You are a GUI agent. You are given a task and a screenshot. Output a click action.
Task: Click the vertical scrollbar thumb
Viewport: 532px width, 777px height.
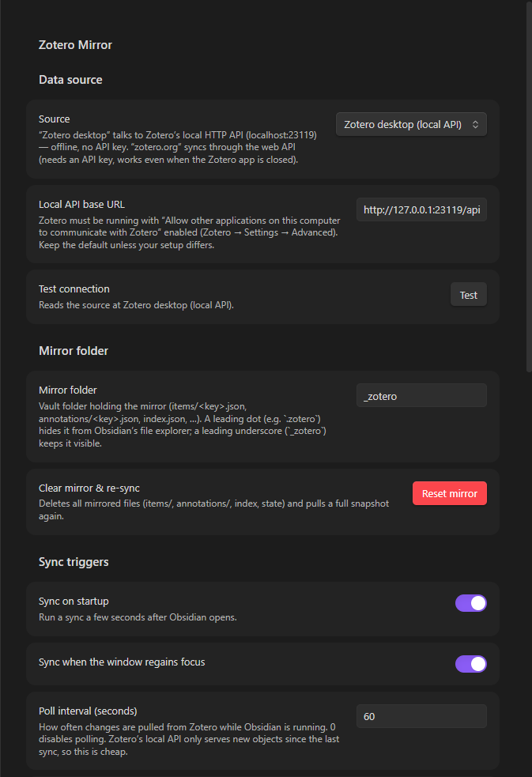tap(529, 188)
